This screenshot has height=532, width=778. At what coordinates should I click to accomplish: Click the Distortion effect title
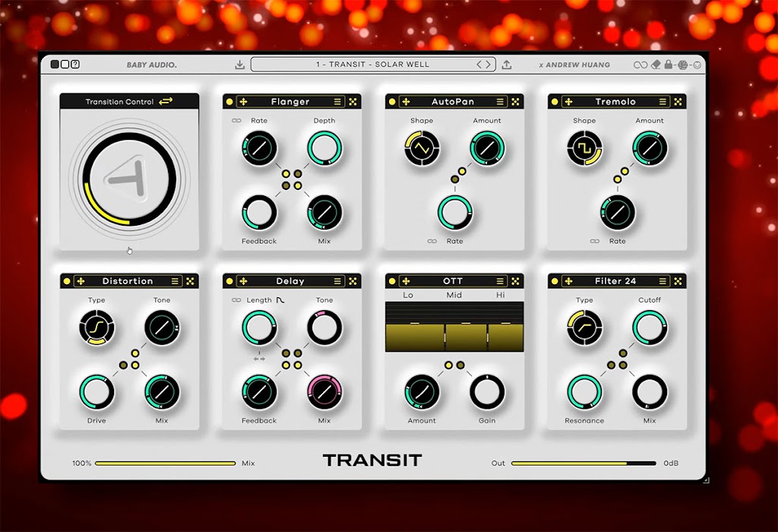(x=128, y=281)
